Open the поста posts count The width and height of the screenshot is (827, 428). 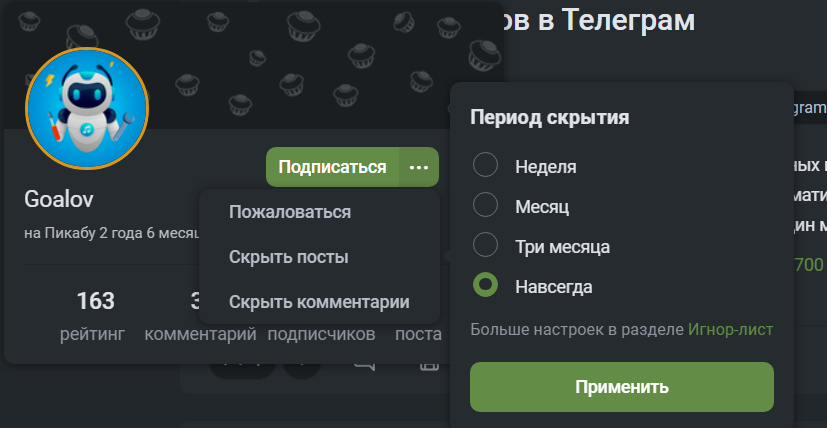418,334
